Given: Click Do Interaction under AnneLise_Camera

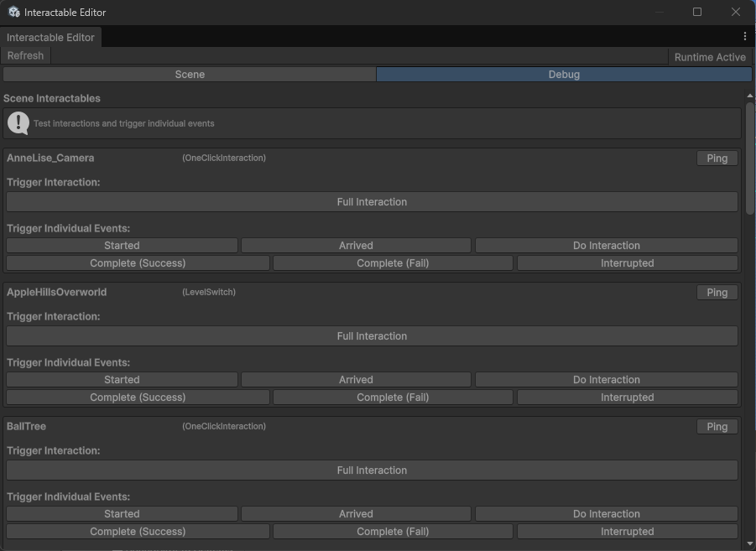Looking at the screenshot, I should 606,245.
